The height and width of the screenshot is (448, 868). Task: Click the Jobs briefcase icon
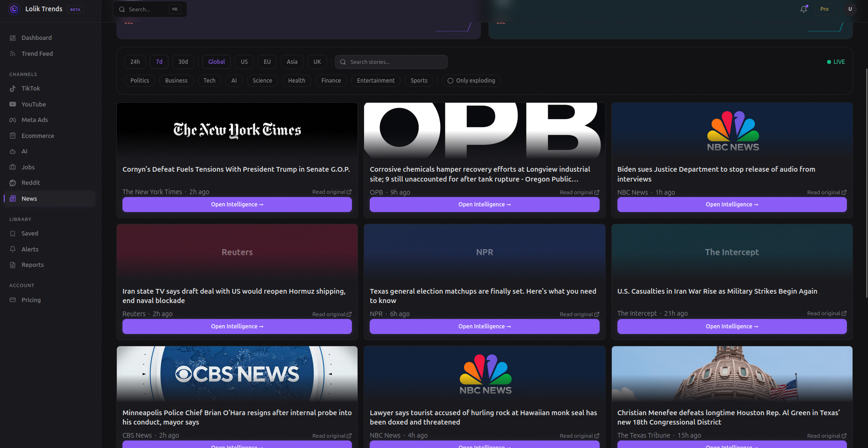13,167
